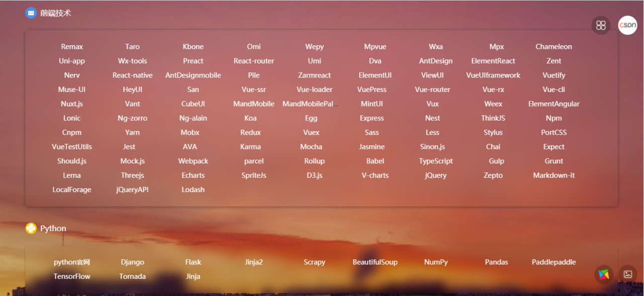Go to the Vue-ssr link
Screen dimensions: 644x296
(254, 89)
